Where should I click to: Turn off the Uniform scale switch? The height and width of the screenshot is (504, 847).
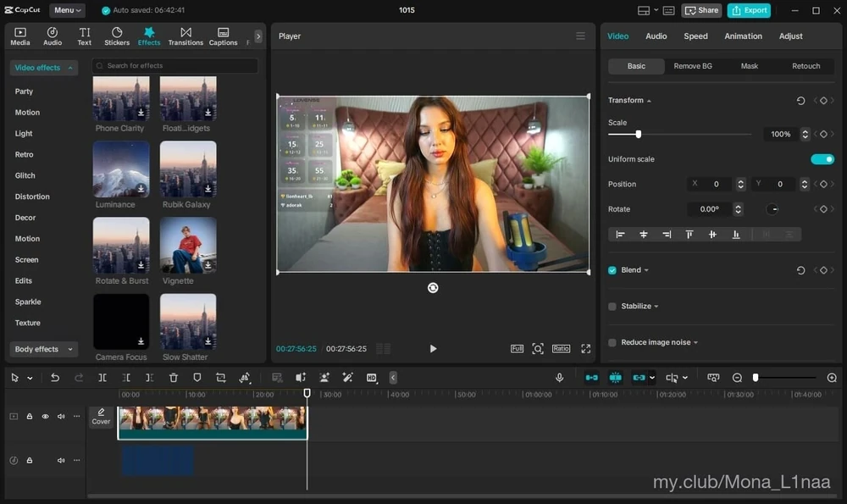(x=822, y=159)
